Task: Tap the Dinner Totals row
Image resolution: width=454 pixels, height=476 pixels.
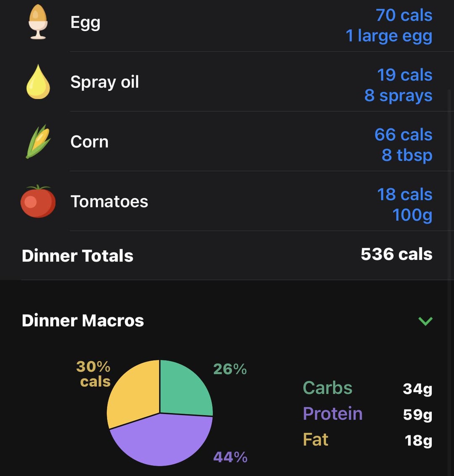Action: 227,255
